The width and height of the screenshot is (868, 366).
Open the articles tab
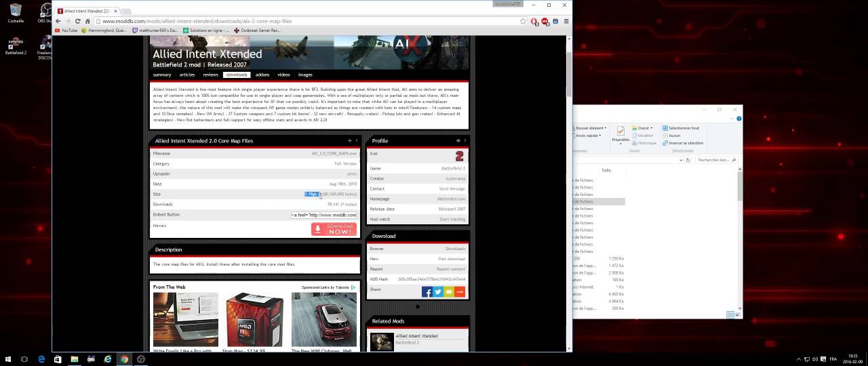coord(187,75)
